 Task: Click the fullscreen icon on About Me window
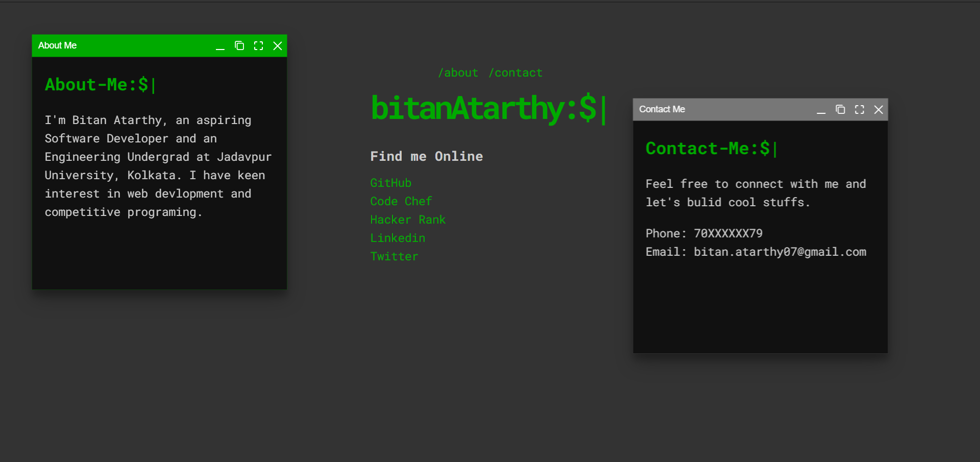[x=258, y=46]
